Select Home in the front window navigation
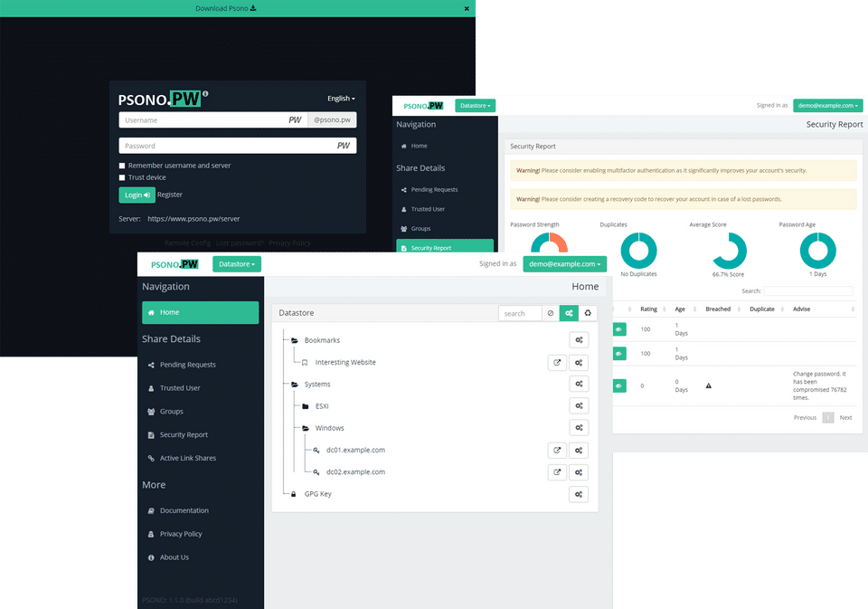 [201, 312]
